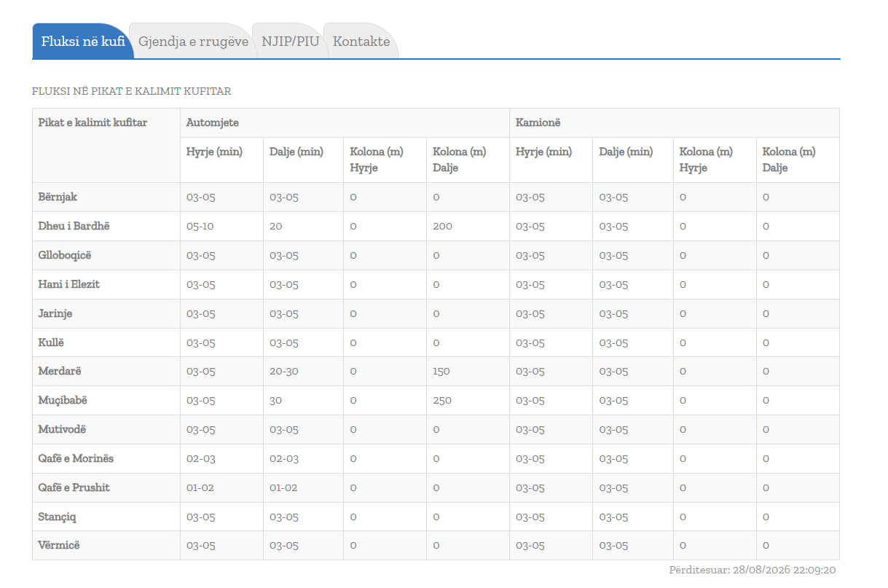
Task: Select the Qafë e Prushit row name
Action: click(74, 487)
